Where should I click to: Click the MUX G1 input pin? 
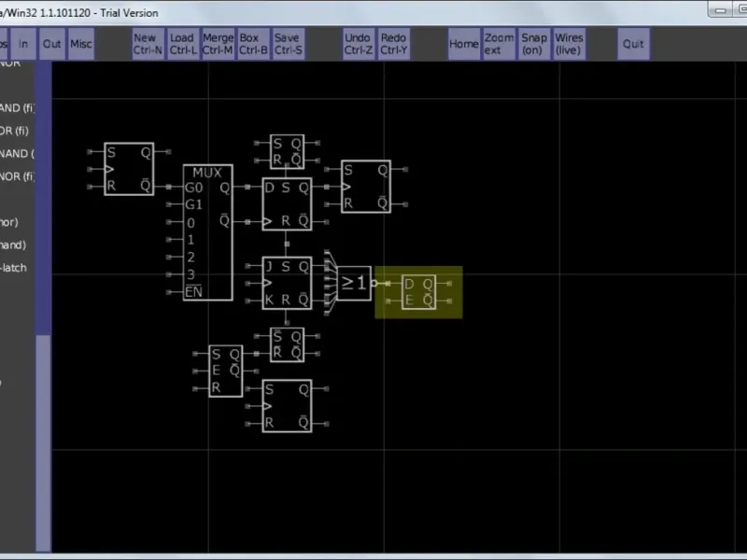(169, 204)
